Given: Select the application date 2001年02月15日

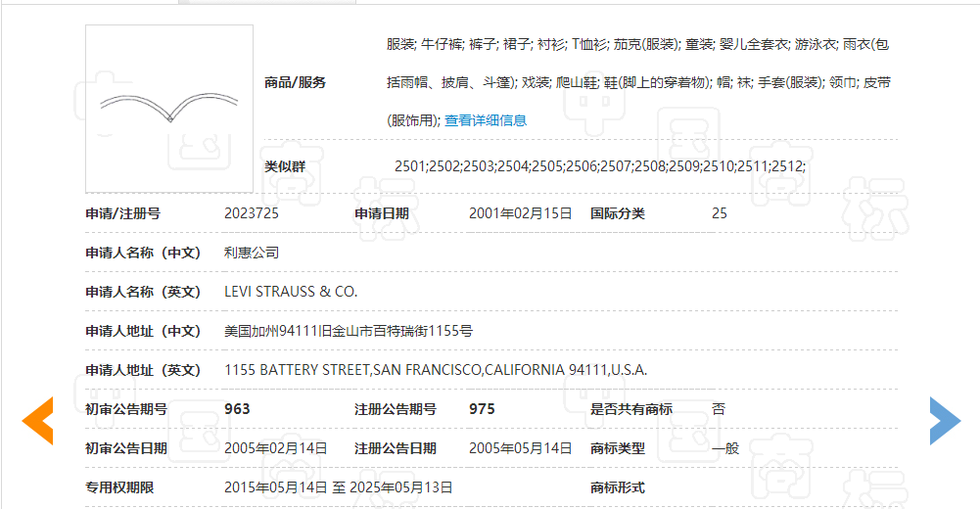Looking at the screenshot, I should pyautogui.click(x=521, y=213).
